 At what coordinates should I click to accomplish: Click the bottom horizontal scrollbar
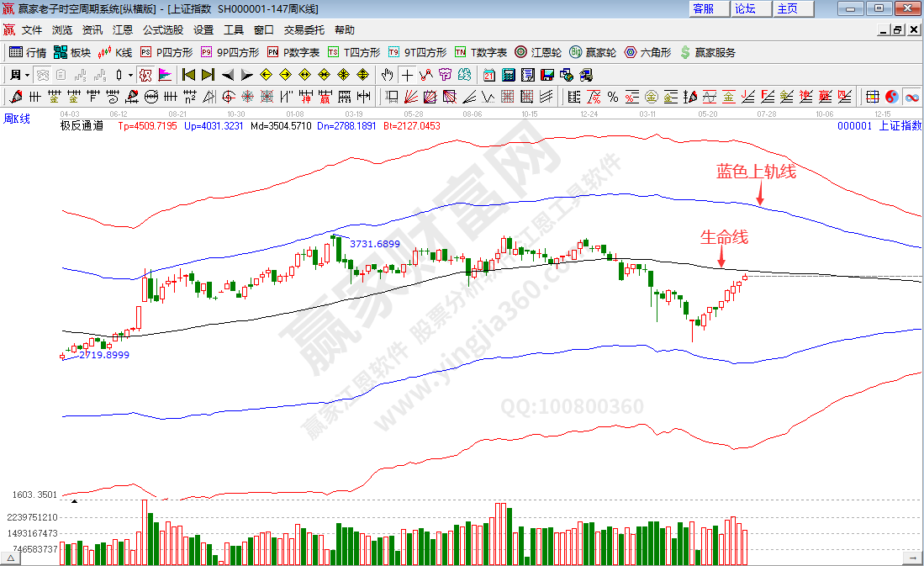(x=462, y=559)
